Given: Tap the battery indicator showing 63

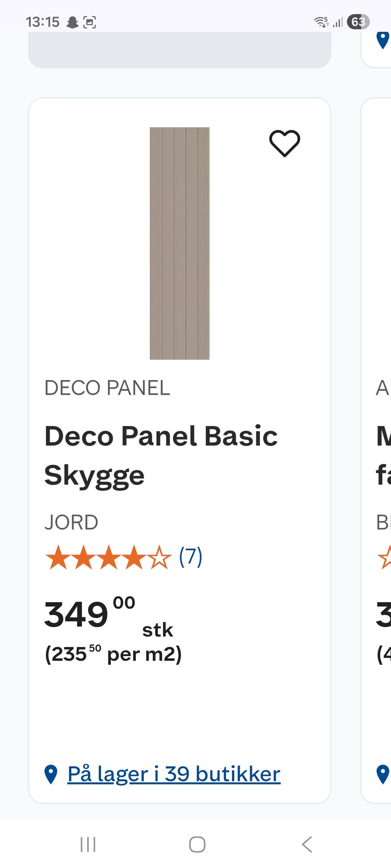Looking at the screenshot, I should pos(358,22).
